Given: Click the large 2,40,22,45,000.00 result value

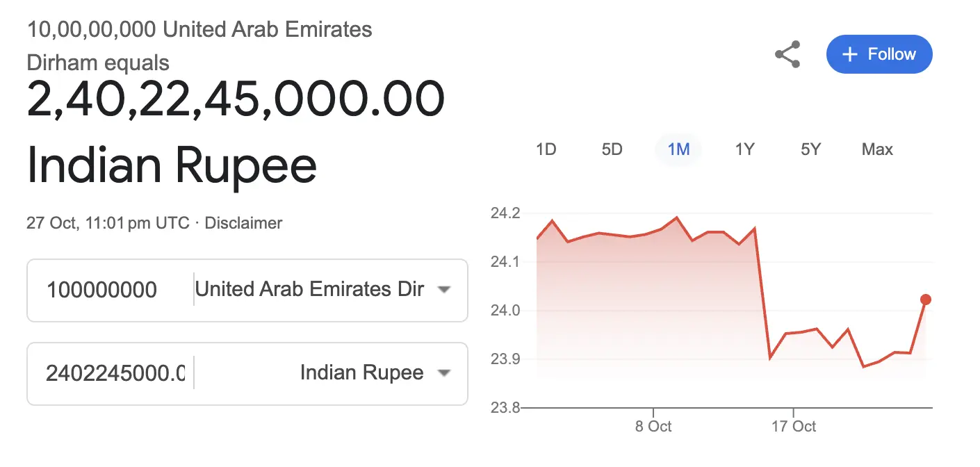Looking at the screenshot, I should [x=236, y=99].
